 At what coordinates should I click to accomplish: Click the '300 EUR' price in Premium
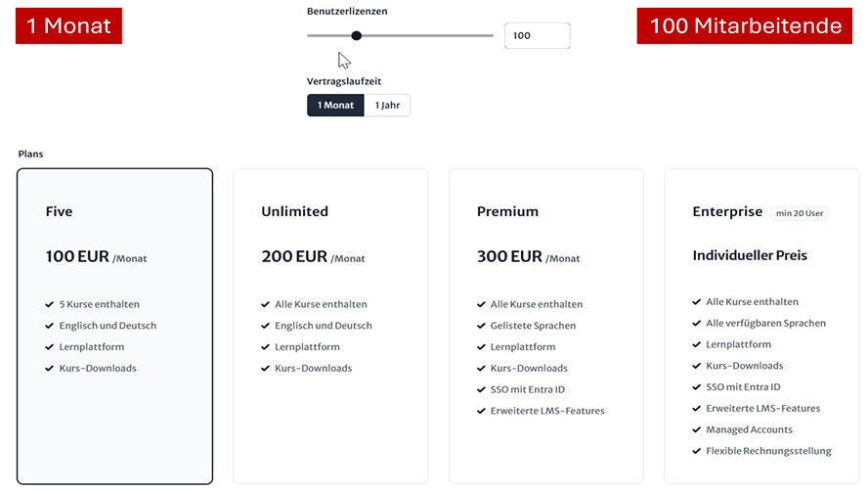[509, 257]
